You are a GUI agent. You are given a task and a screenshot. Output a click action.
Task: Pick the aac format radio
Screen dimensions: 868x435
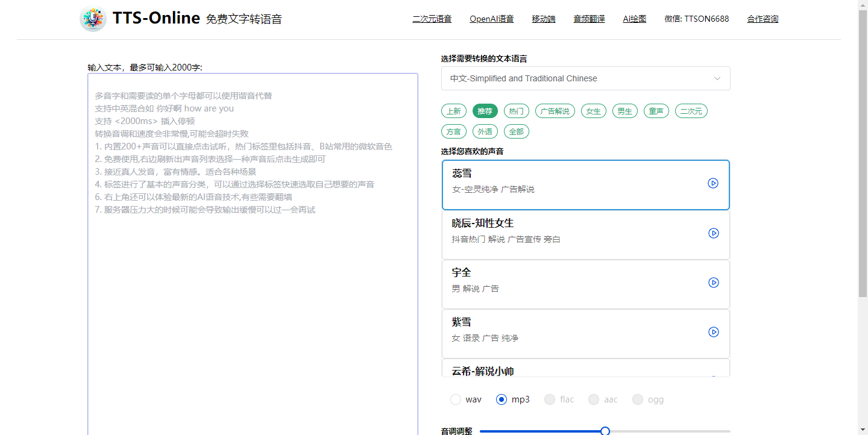594,399
